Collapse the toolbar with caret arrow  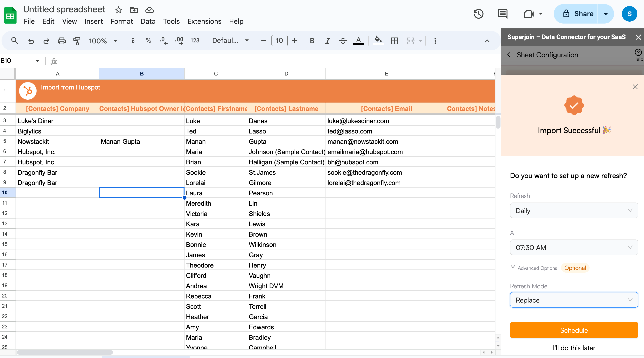487,41
